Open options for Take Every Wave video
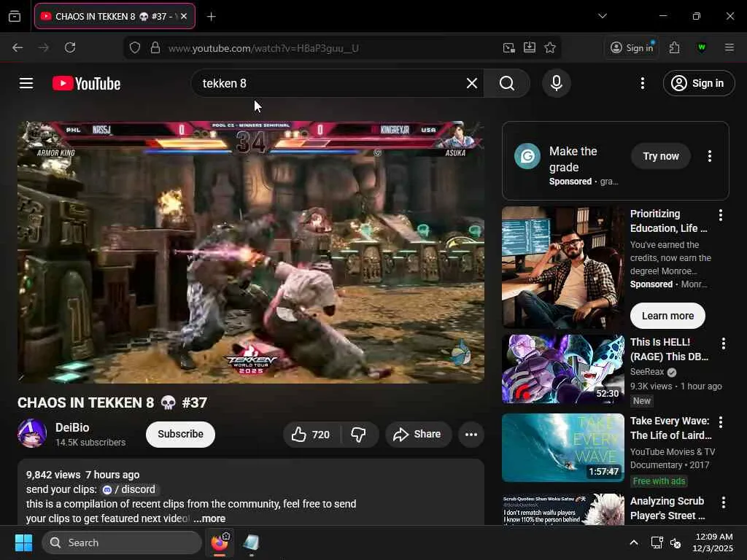 [720, 422]
